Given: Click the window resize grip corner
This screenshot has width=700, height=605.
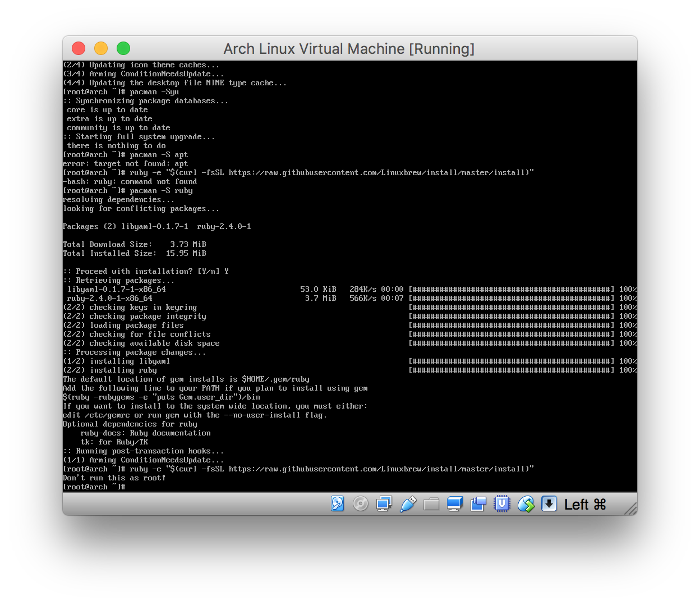Looking at the screenshot, I should 631,508.
